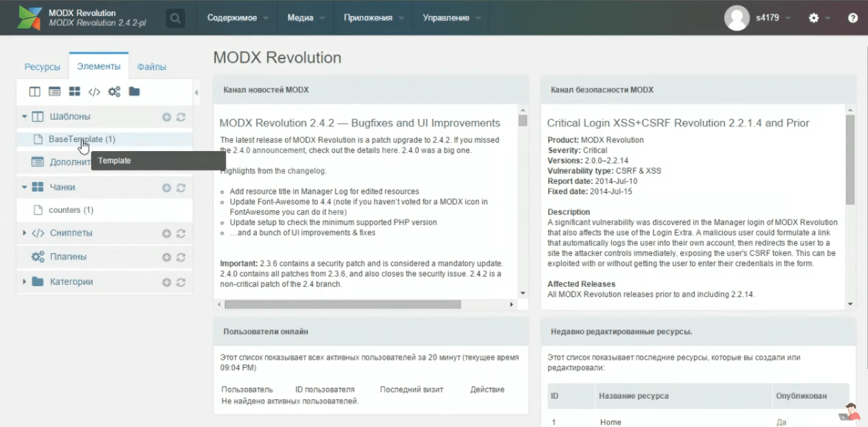Click the new template icon in tree toolbar
The height and width of the screenshot is (427, 868).
[35, 92]
